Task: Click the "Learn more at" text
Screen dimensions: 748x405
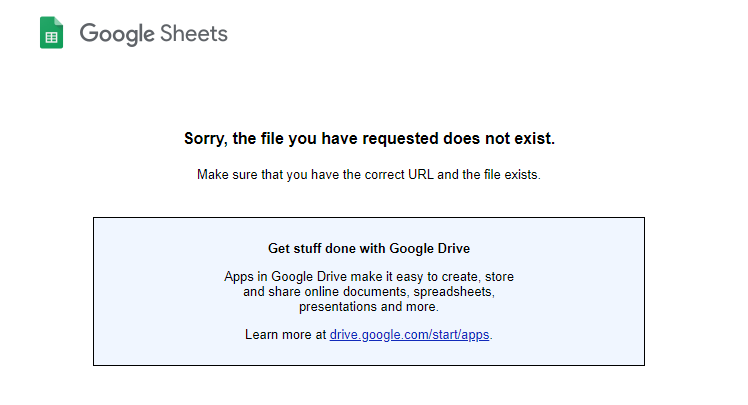Action: tap(286, 334)
